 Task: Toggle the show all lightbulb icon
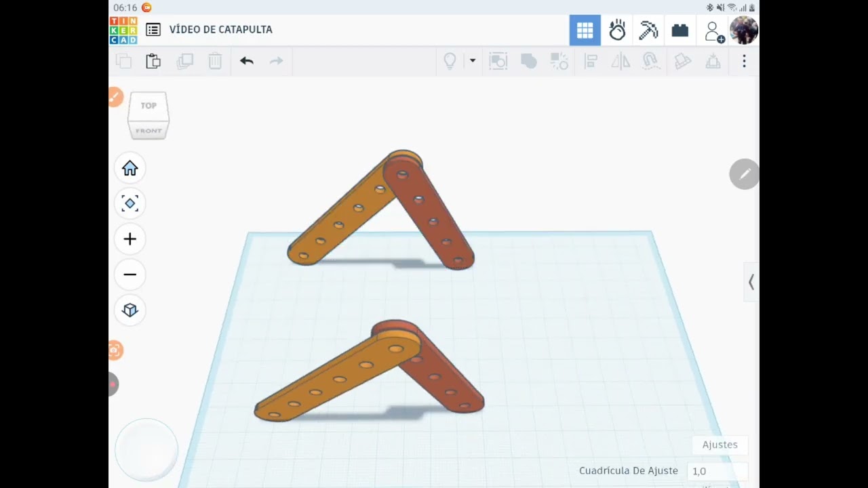(450, 61)
